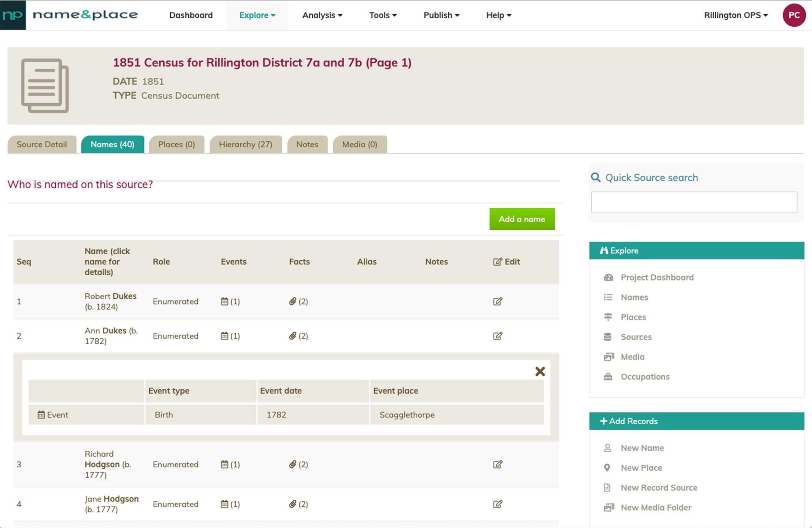Image resolution: width=812 pixels, height=528 pixels.
Task: Click the New Media Folder icon
Action: tap(609, 507)
